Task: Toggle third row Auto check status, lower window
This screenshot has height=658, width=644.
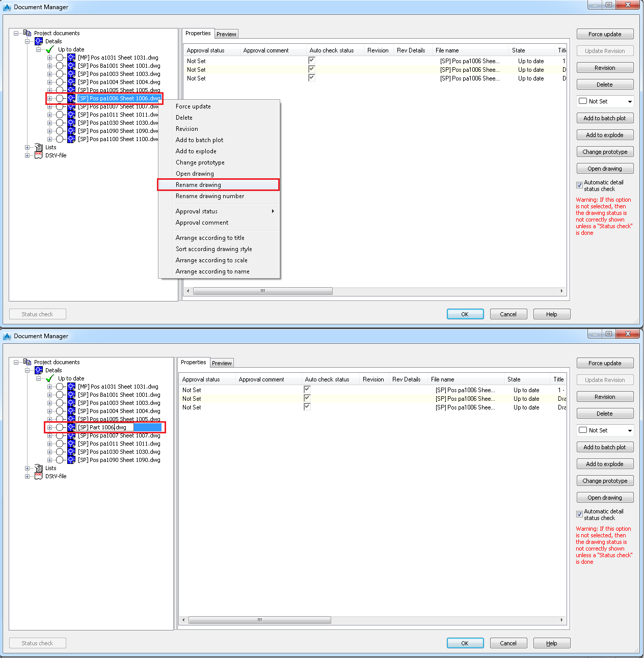Action: tap(307, 406)
